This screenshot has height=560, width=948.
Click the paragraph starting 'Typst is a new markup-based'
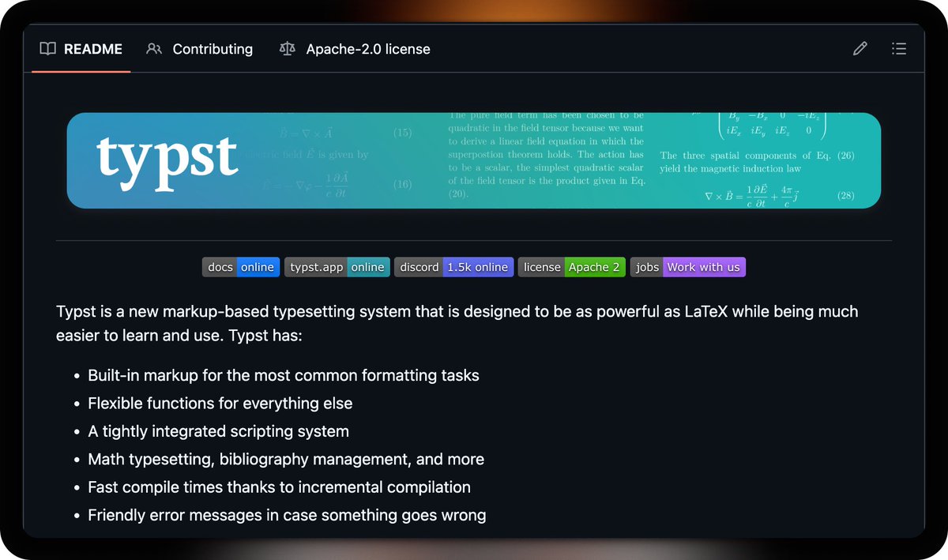(457, 323)
